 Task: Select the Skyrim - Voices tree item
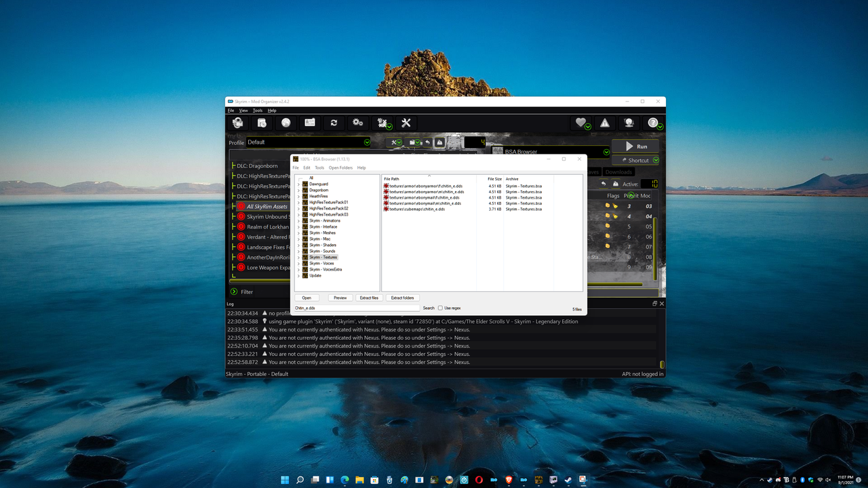(321, 264)
